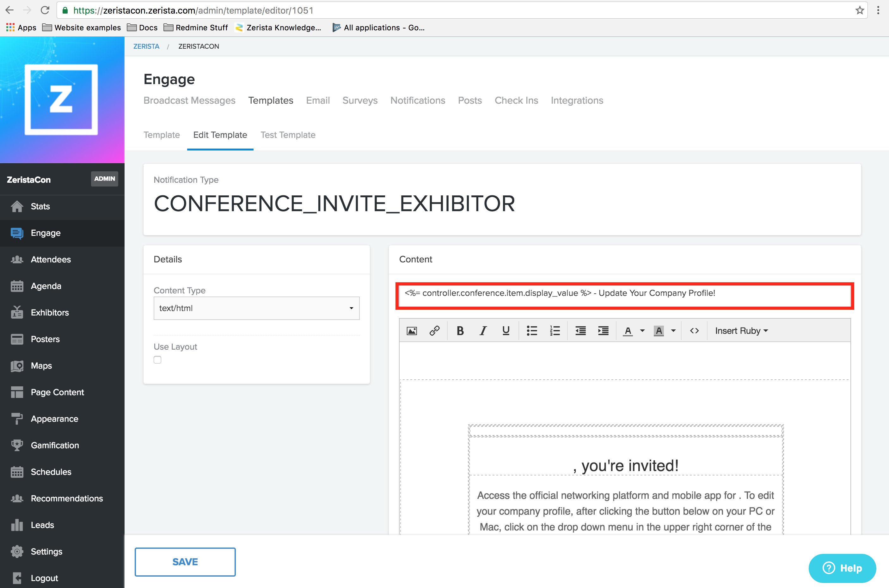Click the Logout icon in sidebar
Screen dimensions: 889x588
coord(17,578)
